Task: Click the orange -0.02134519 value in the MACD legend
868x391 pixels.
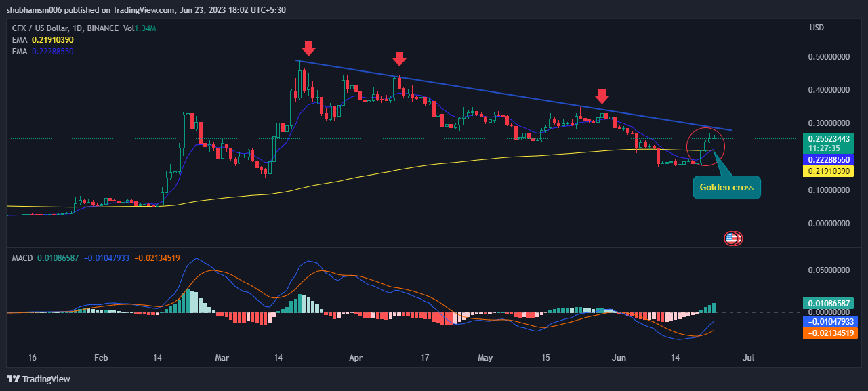Action: (x=158, y=258)
